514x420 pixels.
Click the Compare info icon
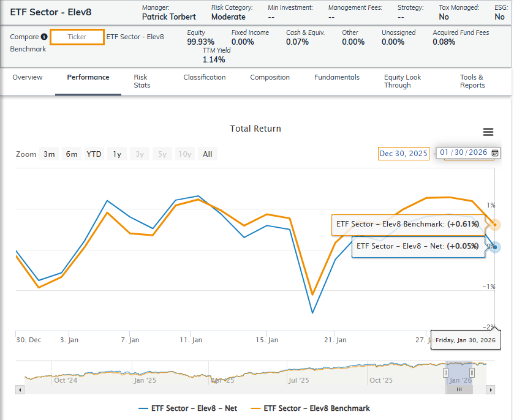[44, 37]
